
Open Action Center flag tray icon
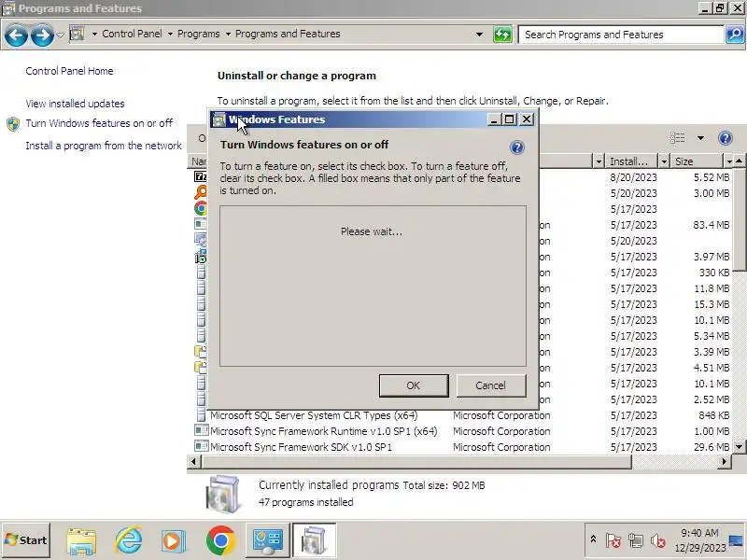click(x=613, y=540)
